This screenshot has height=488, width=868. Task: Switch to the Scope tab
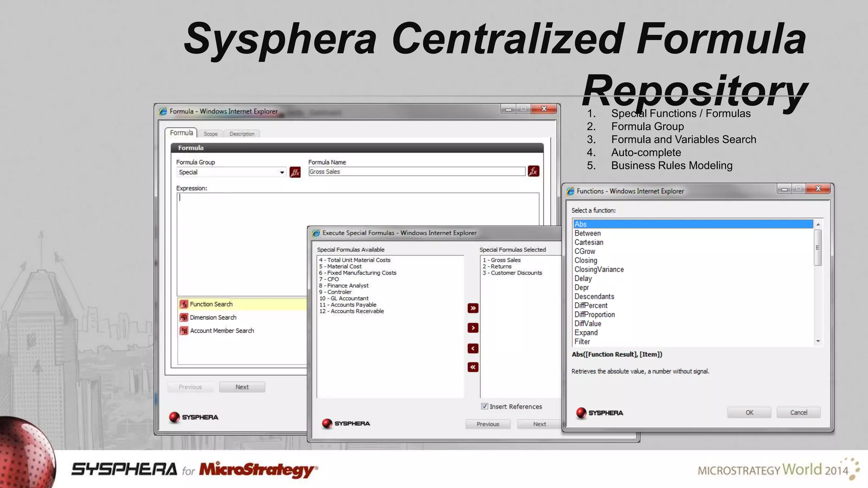pyautogui.click(x=211, y=134)
